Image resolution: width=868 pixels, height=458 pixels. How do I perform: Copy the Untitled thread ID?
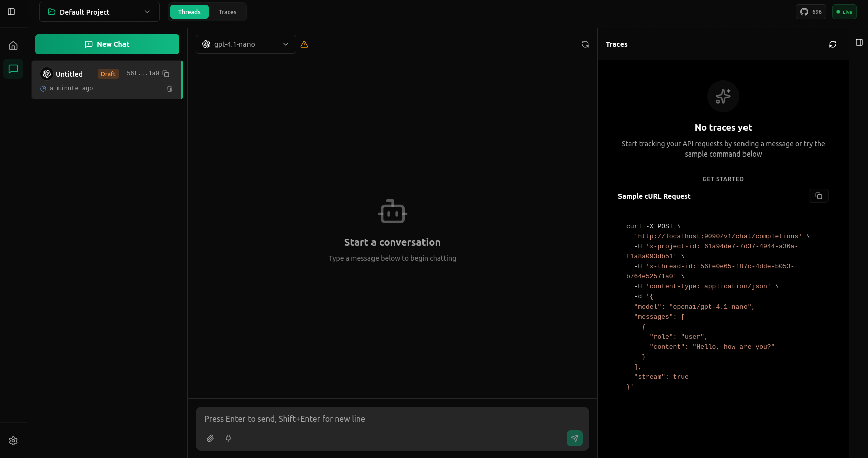[x=166, y=74]
